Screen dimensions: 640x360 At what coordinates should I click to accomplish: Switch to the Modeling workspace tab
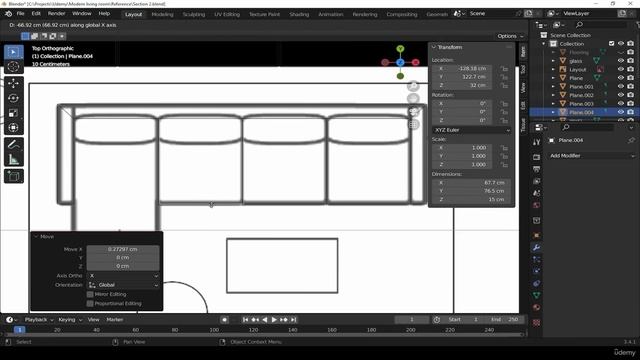[x=162, y=14]
